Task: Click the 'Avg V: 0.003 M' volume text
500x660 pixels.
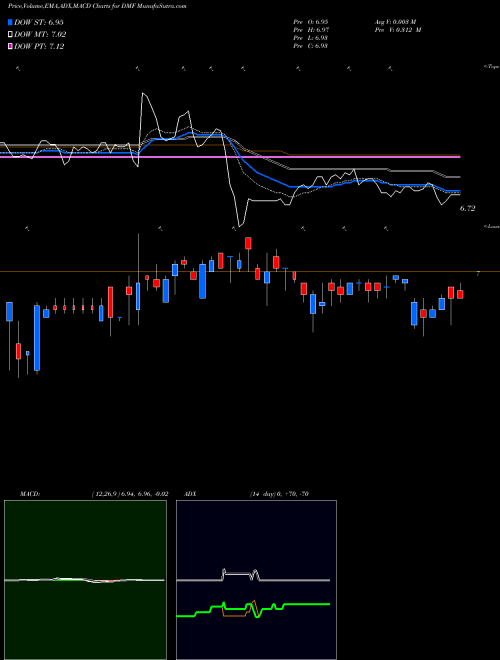Action: click(x=395, y=22)
